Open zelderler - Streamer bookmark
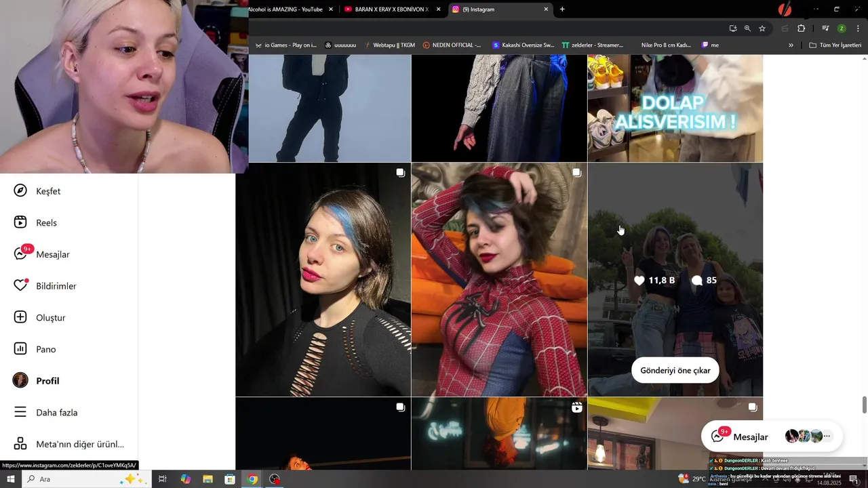 click(593, 45)
